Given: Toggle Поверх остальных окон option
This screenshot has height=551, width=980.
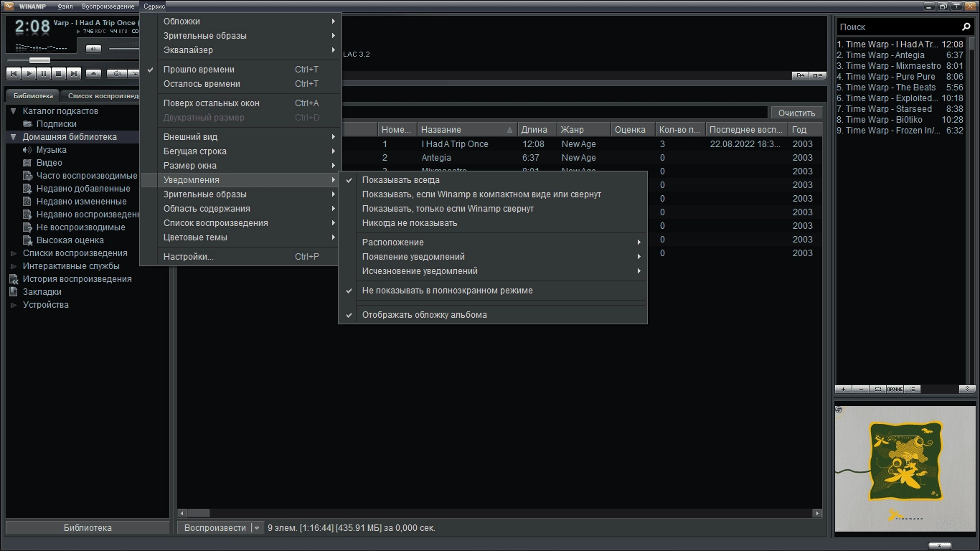Looking at the screenshot, I should click(x=240, y=103).
